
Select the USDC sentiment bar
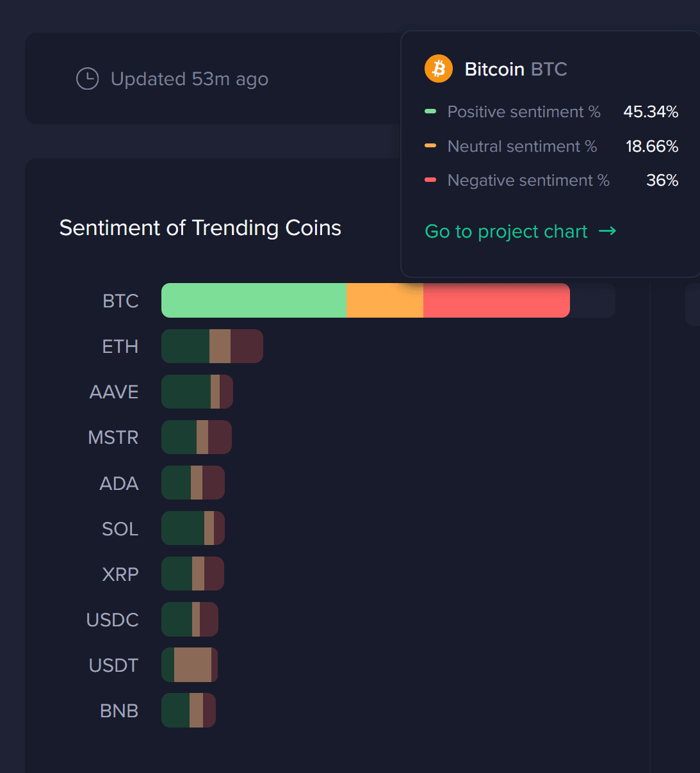pyautogui.click(x=190, y=619)
